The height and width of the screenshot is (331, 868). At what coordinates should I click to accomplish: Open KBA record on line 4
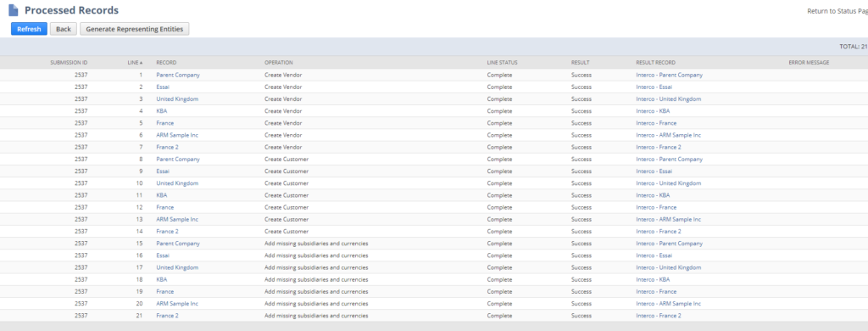coord(162,111)
